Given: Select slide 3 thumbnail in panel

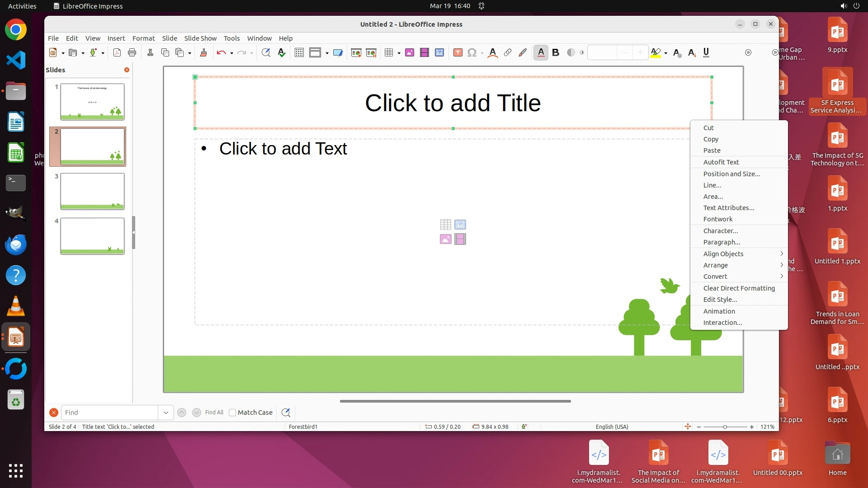Looking at the screenshot, I should [92, 191].
